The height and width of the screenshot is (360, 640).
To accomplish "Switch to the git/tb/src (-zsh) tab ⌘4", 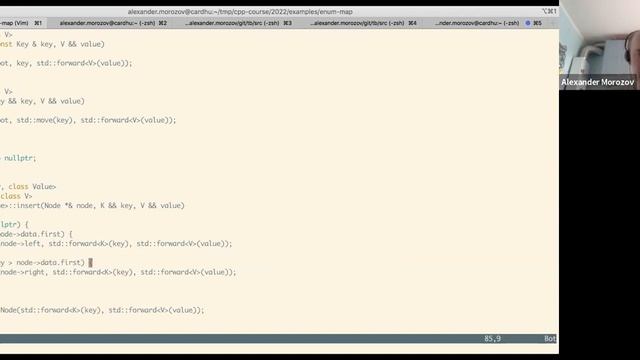I will coord(363,23).
